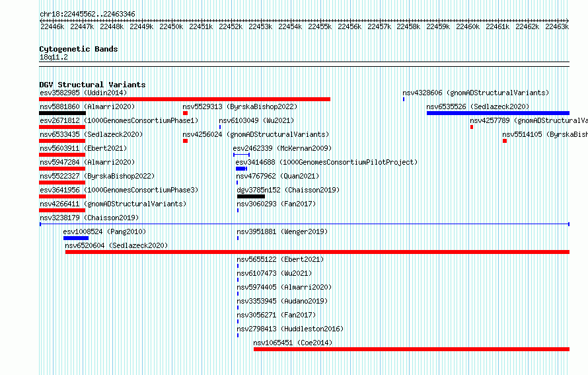Select nsv4256024 (gnomADStructuralVariants) label
This screenshot has width=588, height=375.
click(x=256, y=134)
